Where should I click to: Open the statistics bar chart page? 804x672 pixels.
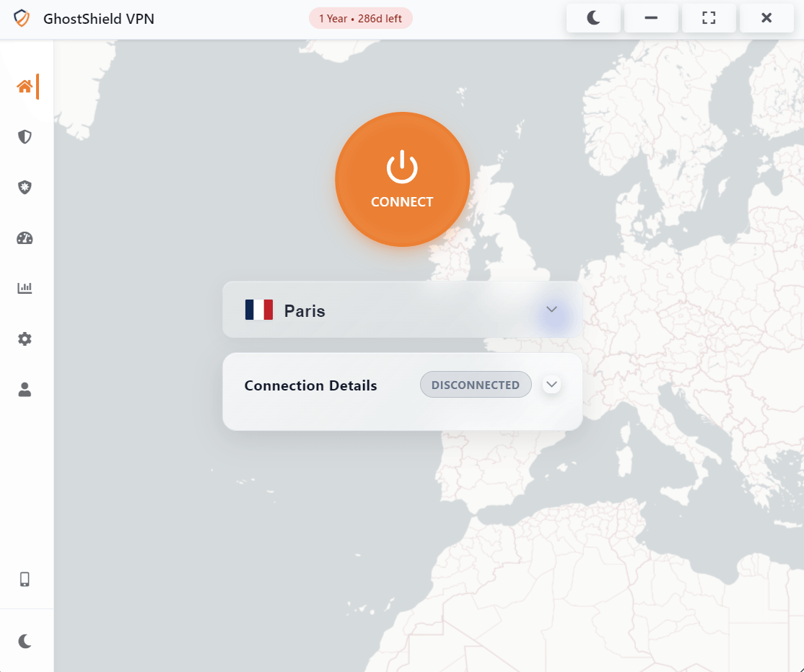pyautogui.click(x=25, y=289)
